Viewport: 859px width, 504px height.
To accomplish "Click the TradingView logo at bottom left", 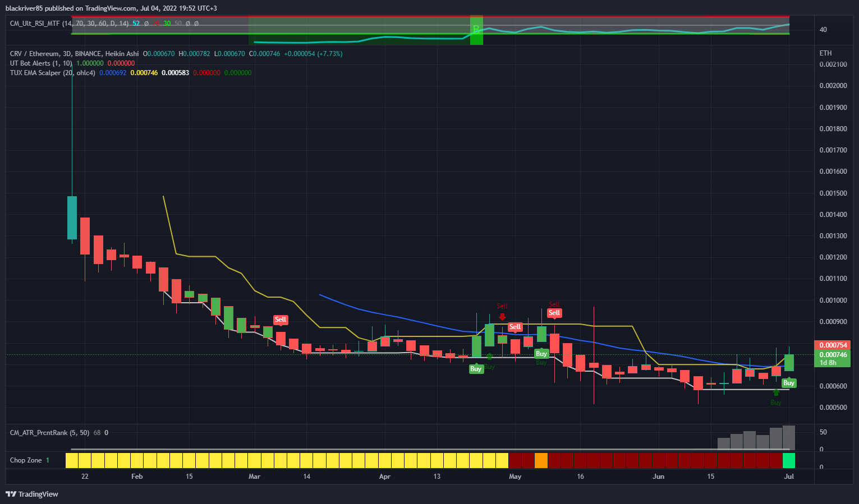I will (x=32, y=494).
